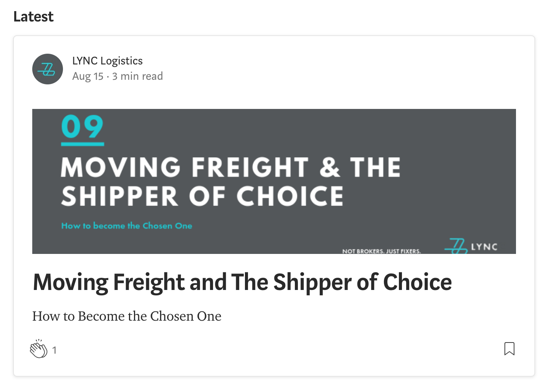Click the ampersand in the banner title
The height and width of the screenshot is (392, 549).
click(x=329, y=168)
